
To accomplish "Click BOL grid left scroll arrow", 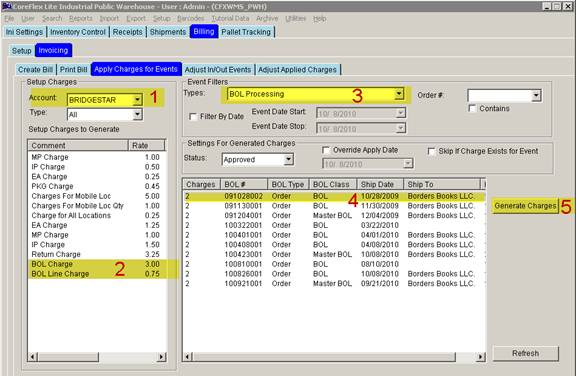I will coord(188,357).
